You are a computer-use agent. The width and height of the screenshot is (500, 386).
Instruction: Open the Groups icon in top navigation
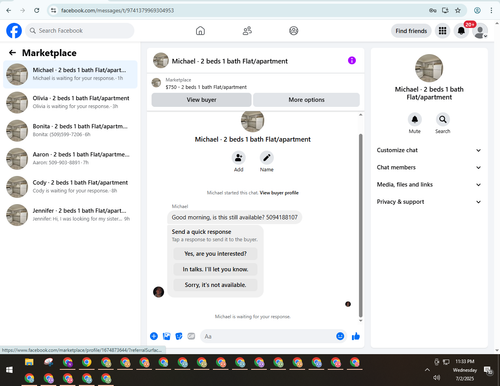tap(294, 31)
